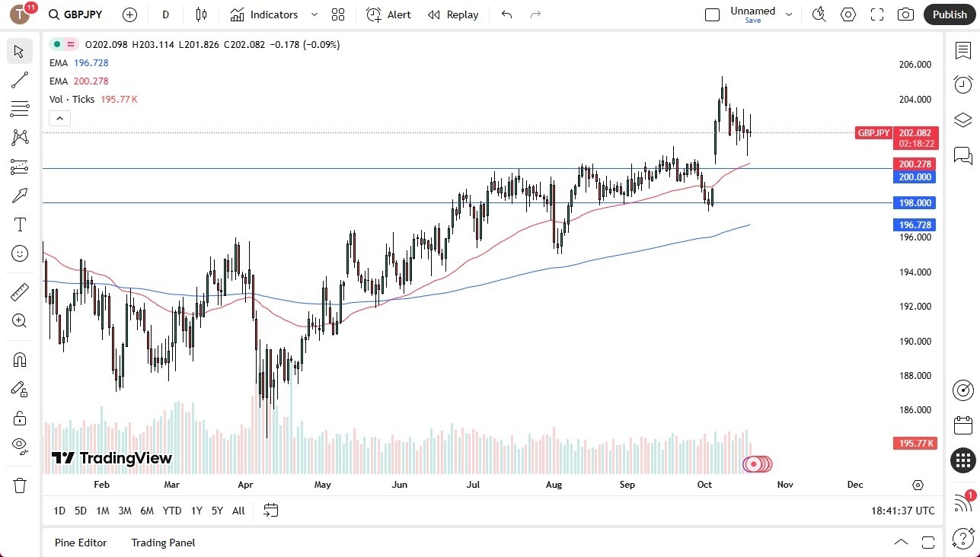Enable Magnet mode in the left toolbar
The image size is (980, 557).
pyautogui.click(x=20, y=359)
